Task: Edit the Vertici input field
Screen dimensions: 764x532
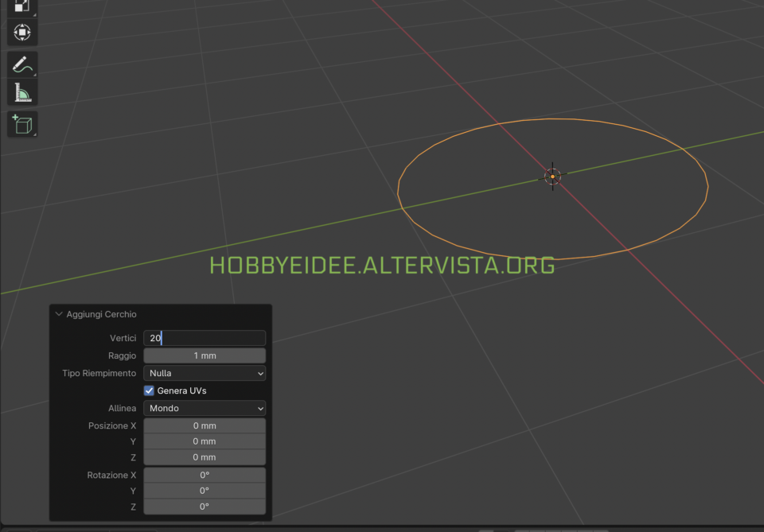Action: tap(205, 338)
